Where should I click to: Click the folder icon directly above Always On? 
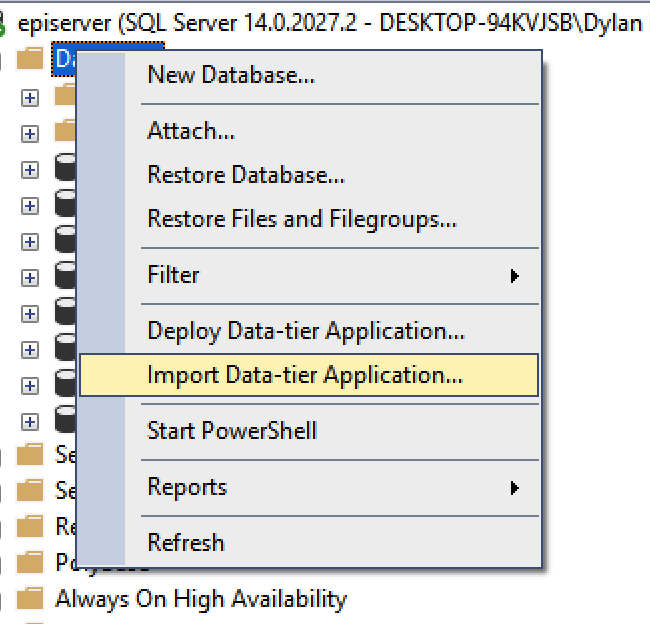click(30, 563)
